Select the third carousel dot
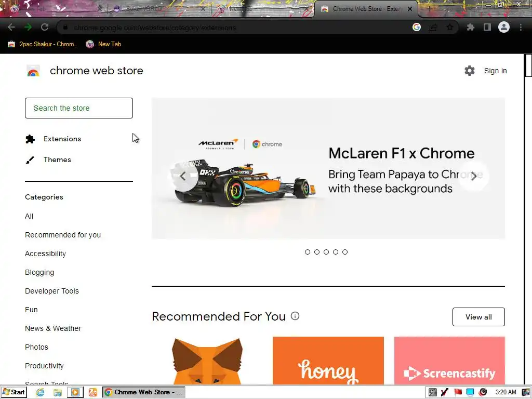The height and width of the screenshot is (399, 532). pos(326,252)
